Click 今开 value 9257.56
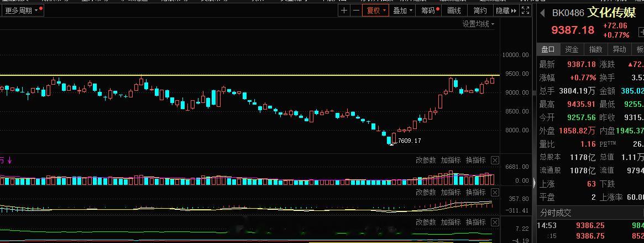Screen dimensions: 644x243 pyautogui.click(x=581, y=117)
